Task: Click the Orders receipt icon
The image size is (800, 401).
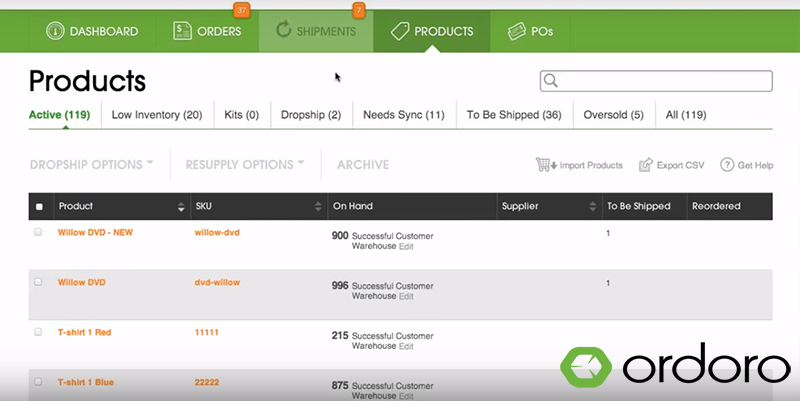Action: coord(182,31)
